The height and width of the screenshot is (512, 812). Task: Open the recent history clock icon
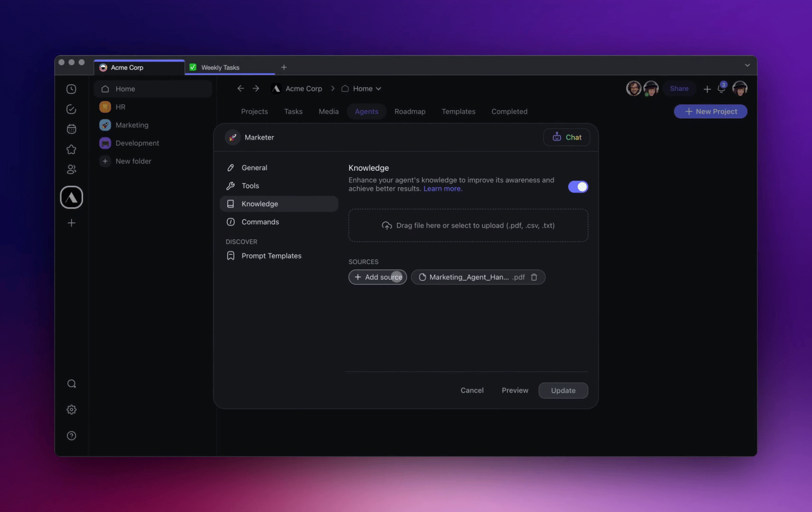71,89
